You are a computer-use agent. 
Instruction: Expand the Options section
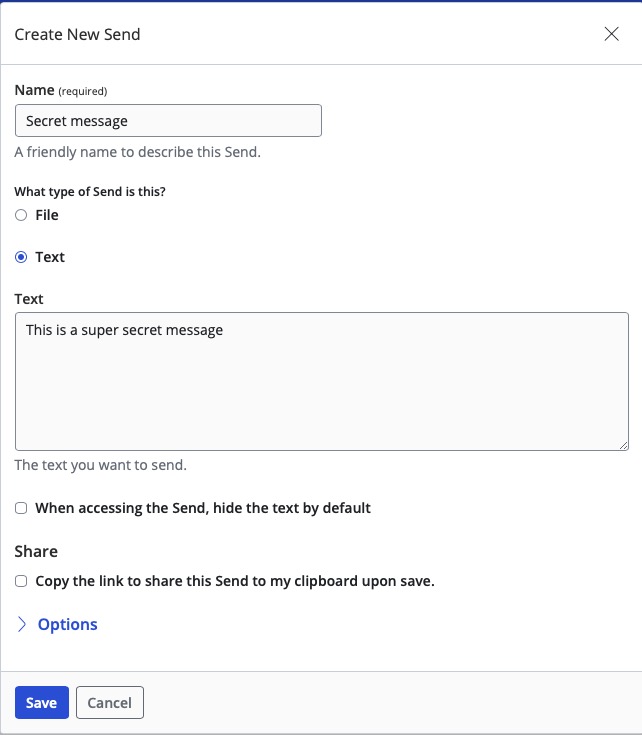coord(67,624)
